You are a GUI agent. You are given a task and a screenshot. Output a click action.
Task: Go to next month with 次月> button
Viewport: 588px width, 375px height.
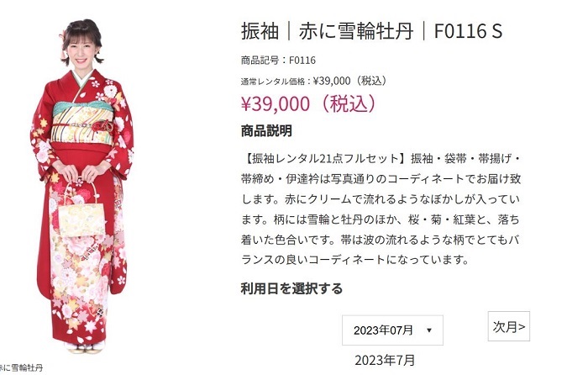(508, 326)
